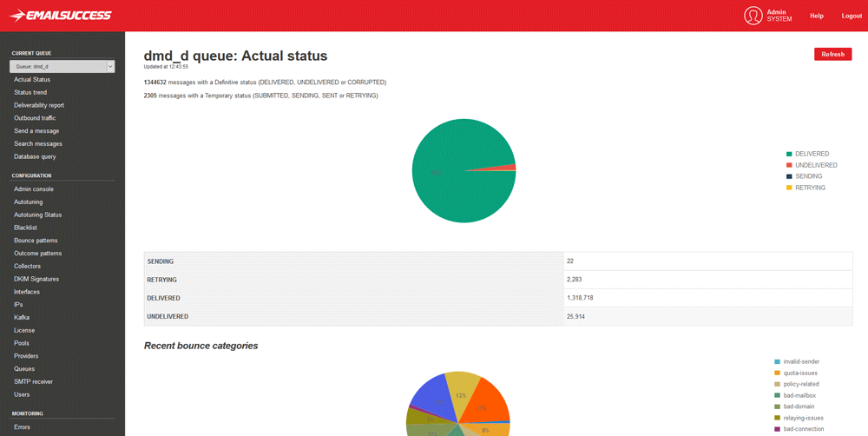868x436 pixels.
Task: Click Logout in the header
Action: pyautogui.click(x=852, y=16)
